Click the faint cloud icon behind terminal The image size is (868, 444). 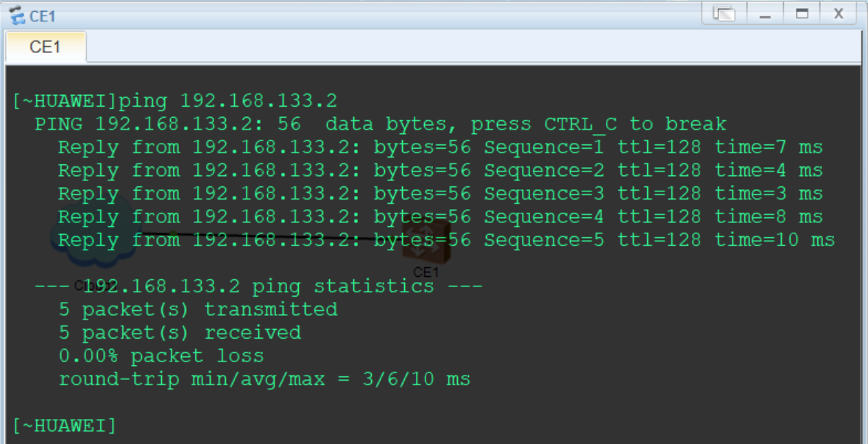(92, 239)
